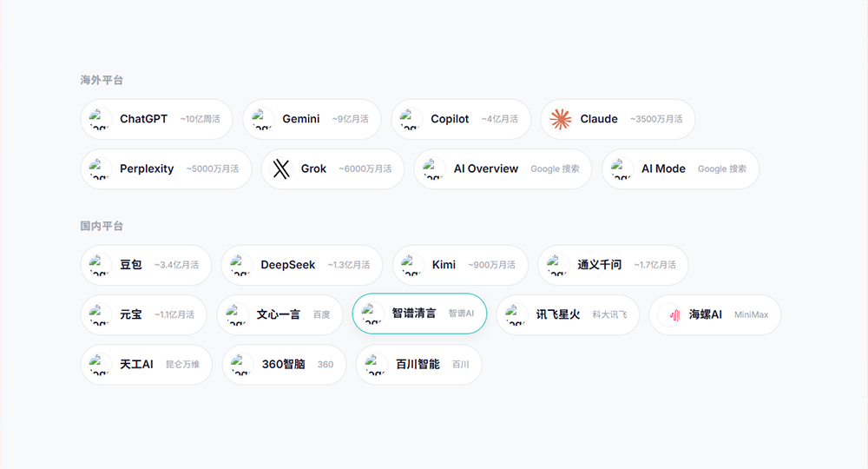Click the 文心一言 logo icon
868x469 pixels.
click(236, 314)
